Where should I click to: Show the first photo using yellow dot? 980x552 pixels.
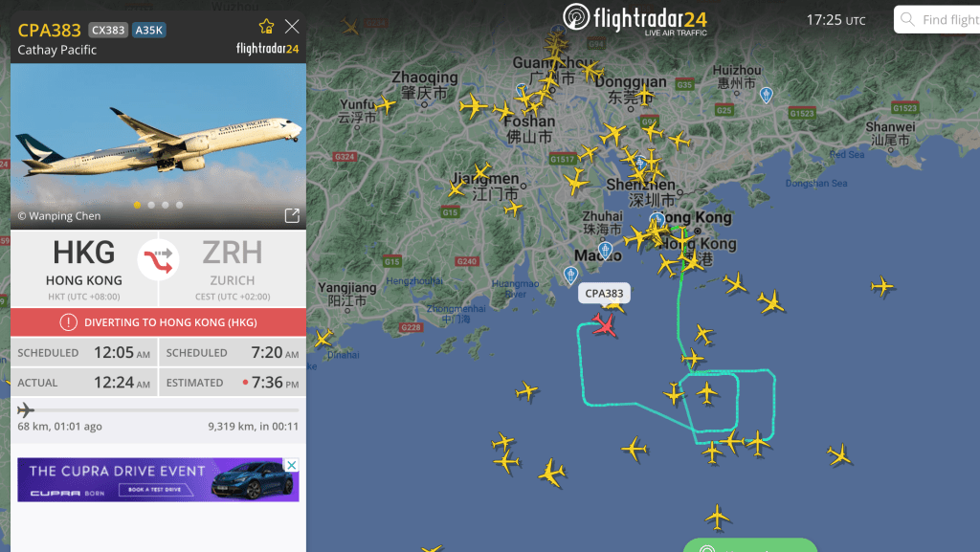pyautogui.click(x=137, y=205)
